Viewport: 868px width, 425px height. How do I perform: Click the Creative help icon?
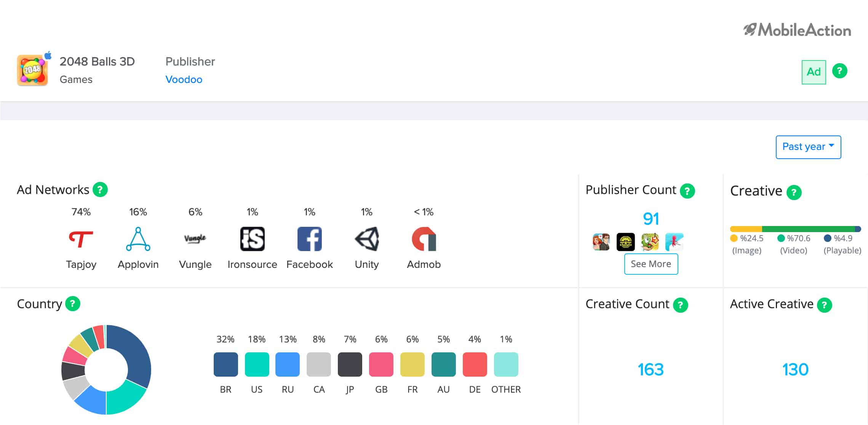click(x=794, y=193)
